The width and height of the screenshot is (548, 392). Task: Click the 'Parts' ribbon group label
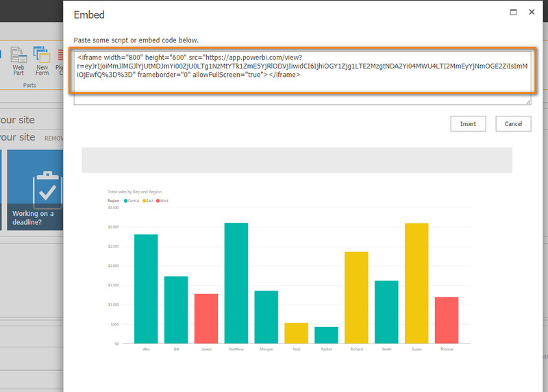[29, 85]
